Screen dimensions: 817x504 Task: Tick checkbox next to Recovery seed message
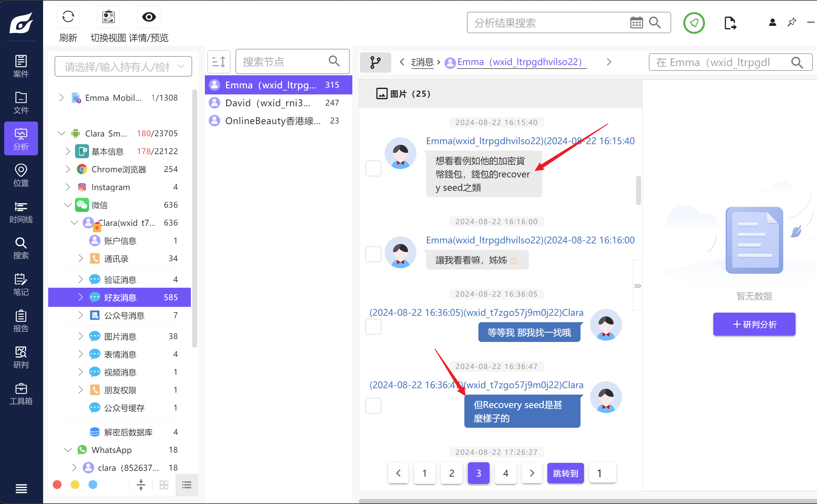373,406
